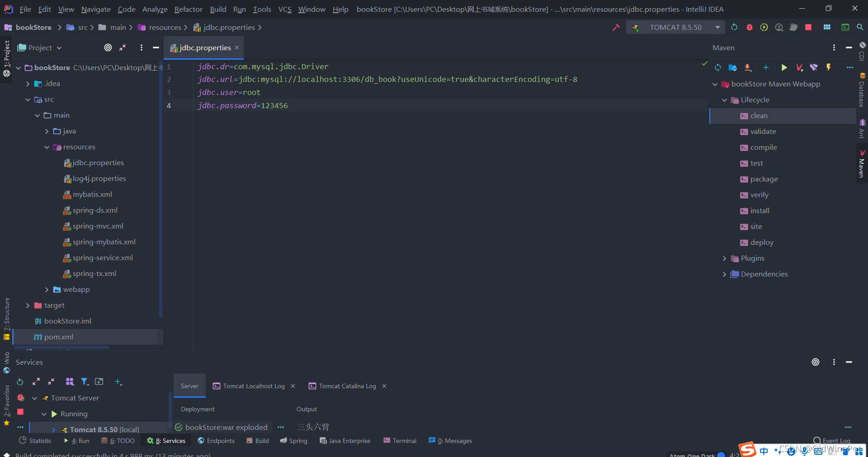Viewport: 868px width, 457px height.
Task: Execute a Maven goal
Action: 799,67
